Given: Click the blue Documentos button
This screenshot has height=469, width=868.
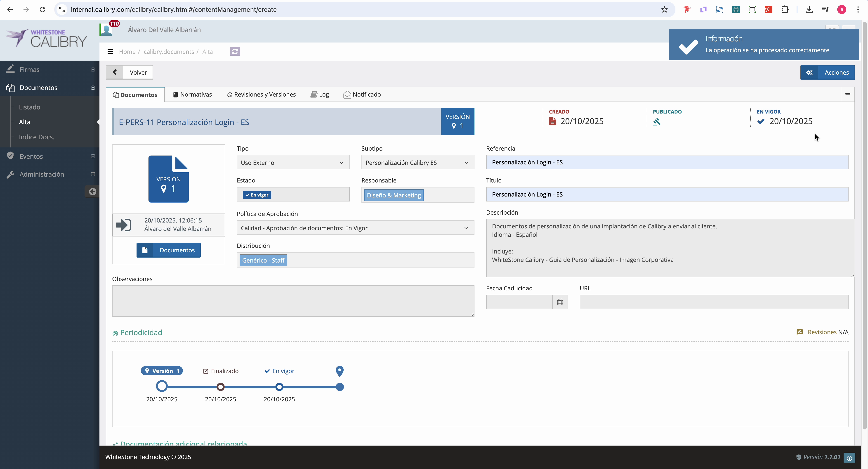Looking at the screenshot, I should 168,250.
